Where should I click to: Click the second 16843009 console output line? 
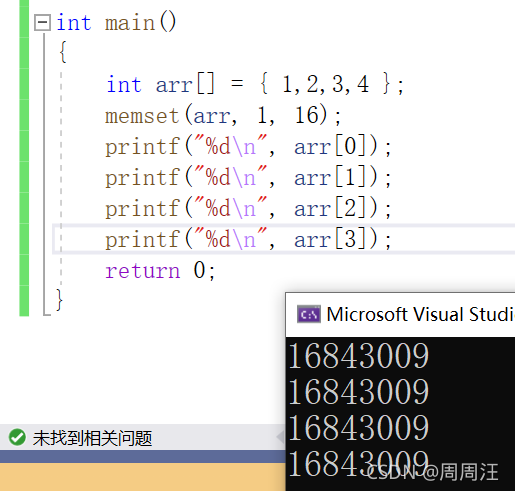pyautogui.click(x=359, y=391)
